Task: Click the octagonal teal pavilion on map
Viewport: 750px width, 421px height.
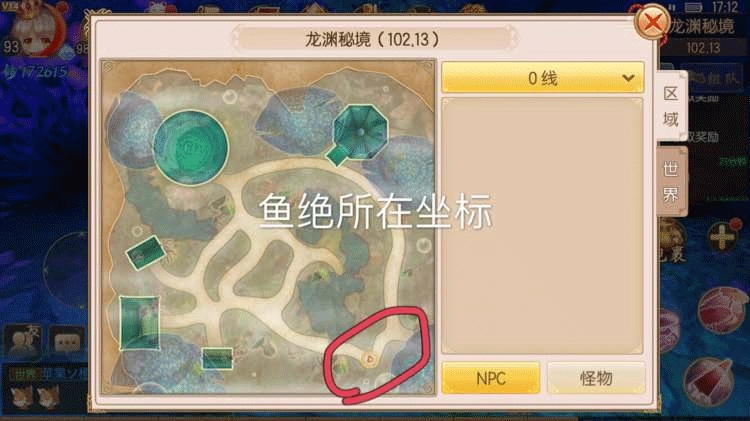Action: pos(360,133)
